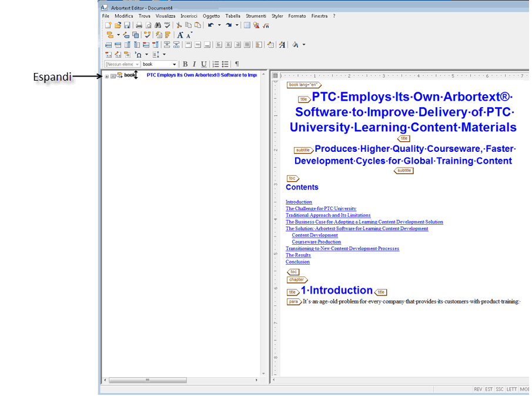Open the Inserisci menu

(x=189, y=16)
